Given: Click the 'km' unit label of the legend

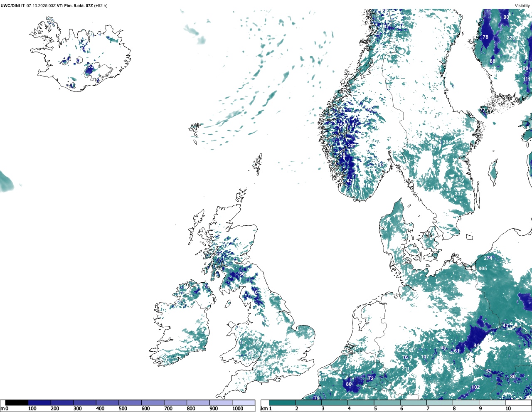Looking at the screenshot, I should [x=264, y=409].
